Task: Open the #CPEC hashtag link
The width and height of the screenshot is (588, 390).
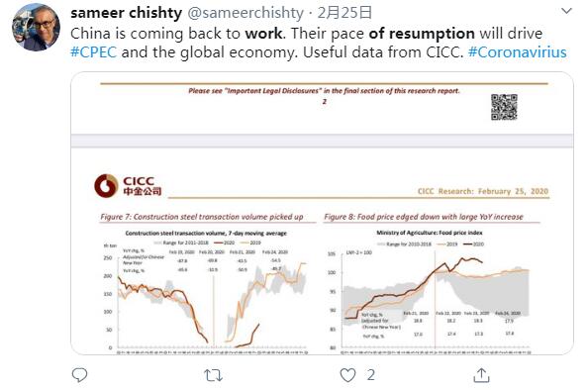Action: click(94, 52)
